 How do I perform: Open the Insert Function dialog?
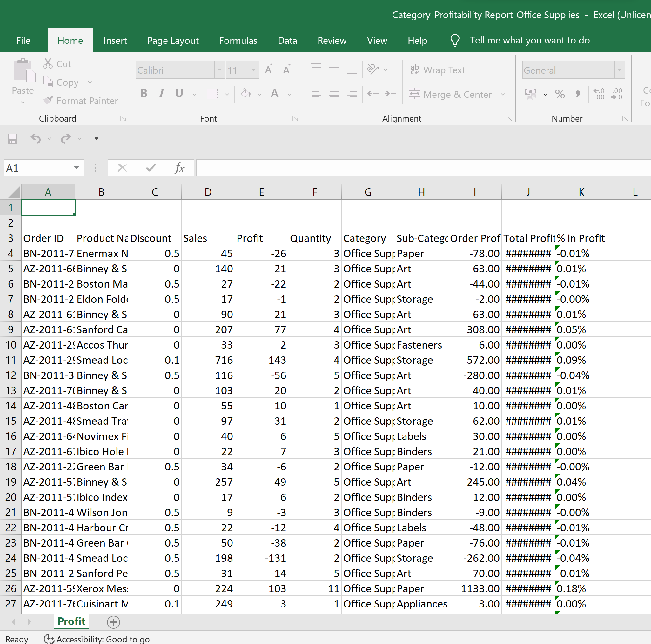[180, 168]
